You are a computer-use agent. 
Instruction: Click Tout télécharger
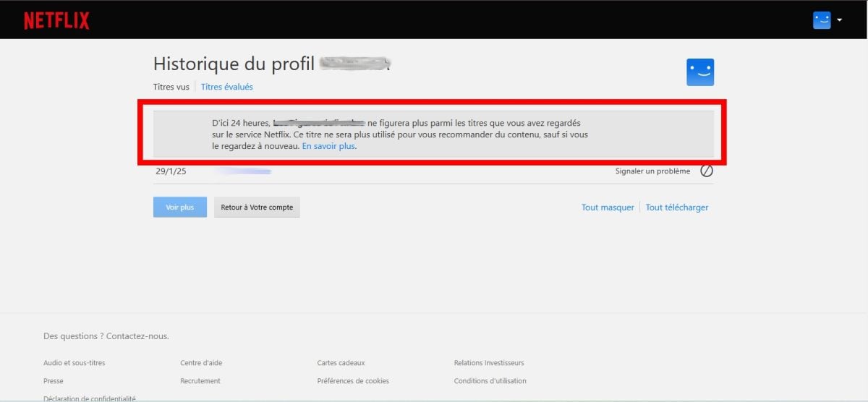(x=676, y=208)
